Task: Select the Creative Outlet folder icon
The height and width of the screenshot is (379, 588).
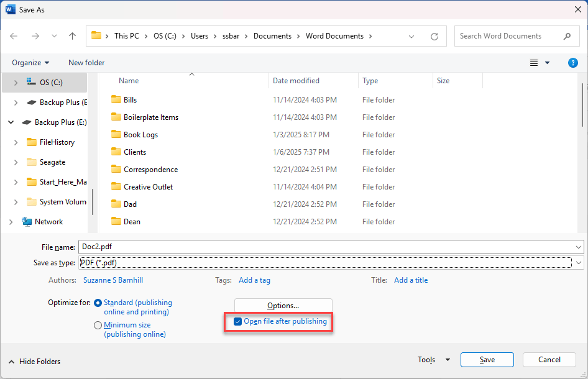Action: (116, 186)
